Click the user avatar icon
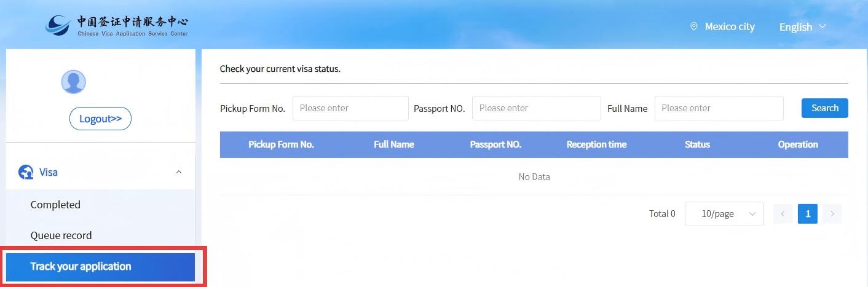Screen dimensions: 868x287 73,82
